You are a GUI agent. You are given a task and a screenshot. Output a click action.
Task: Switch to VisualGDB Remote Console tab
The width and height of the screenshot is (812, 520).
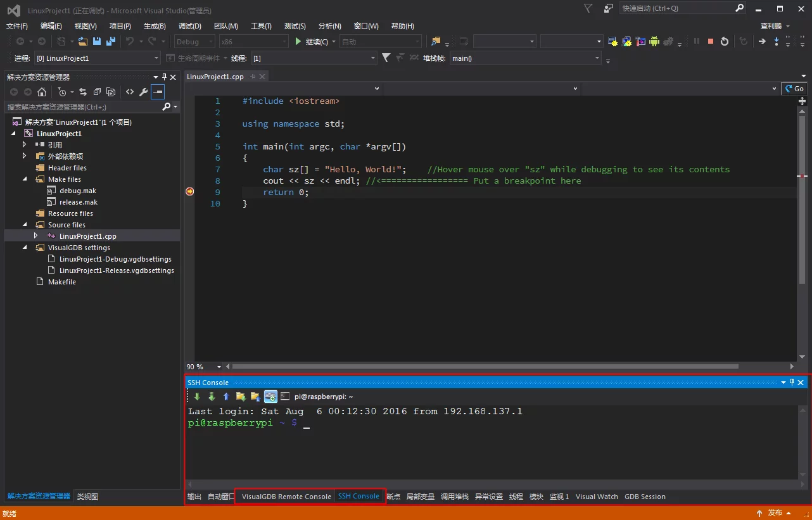[x=286, y=497]
